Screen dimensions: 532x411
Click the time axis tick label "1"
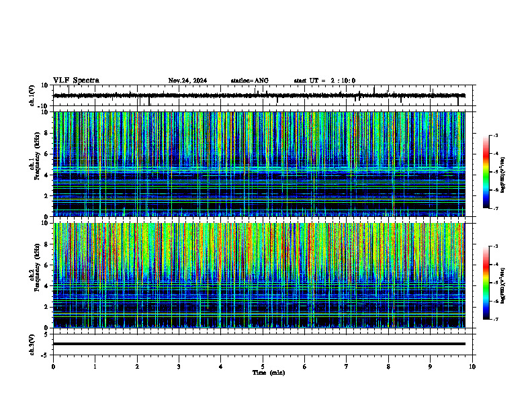[x=95, y=367]
